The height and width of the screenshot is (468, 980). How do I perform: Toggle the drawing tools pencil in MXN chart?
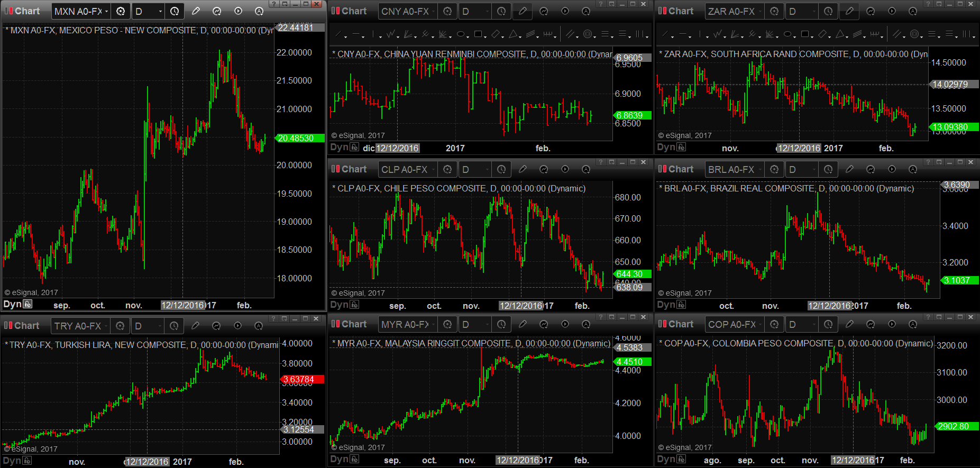click(196, 11)
